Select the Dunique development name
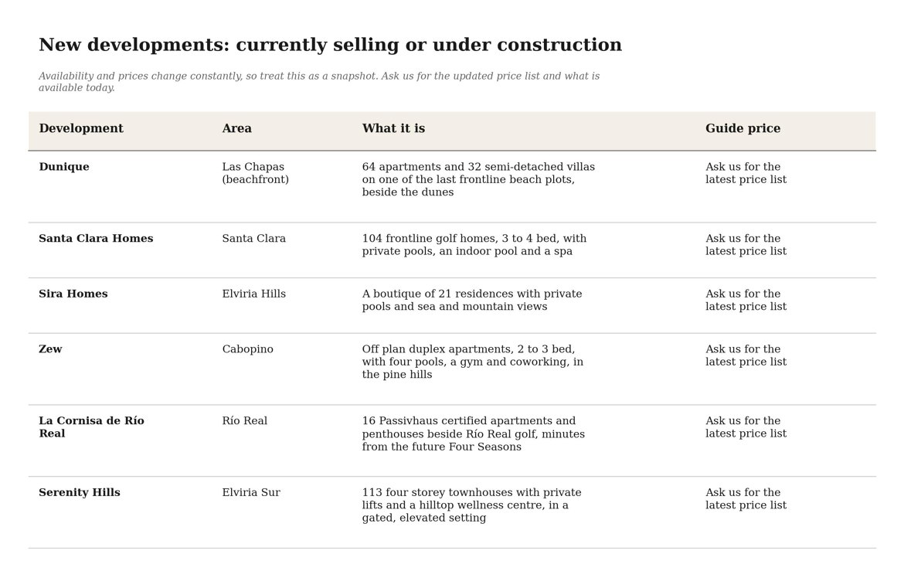904x588 pixels. [x=64, y=167]
